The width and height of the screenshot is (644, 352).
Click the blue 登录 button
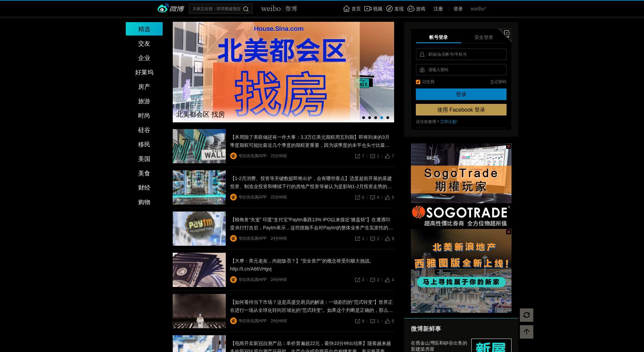[461, 94]
